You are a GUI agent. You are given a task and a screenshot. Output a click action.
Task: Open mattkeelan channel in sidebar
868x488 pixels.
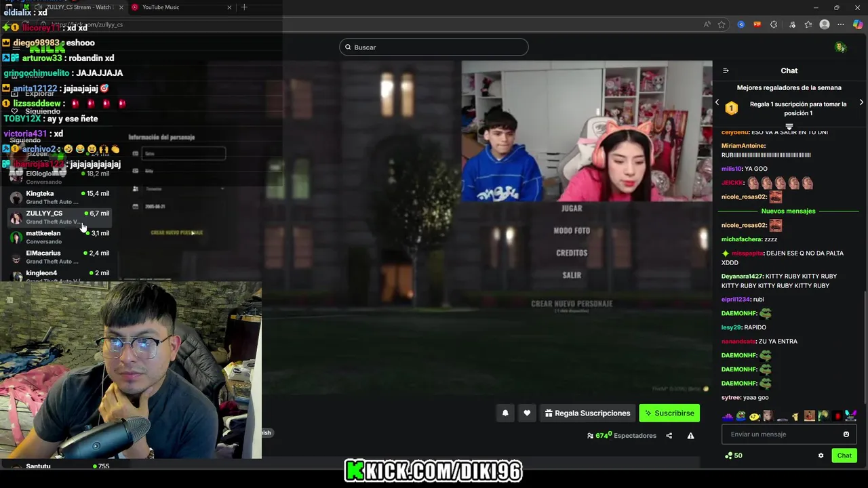point(60,237)
